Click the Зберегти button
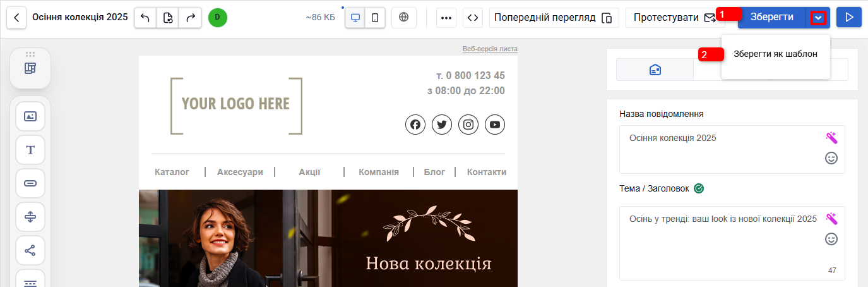The height and width of the screenshot is (287, 868). 771,18
